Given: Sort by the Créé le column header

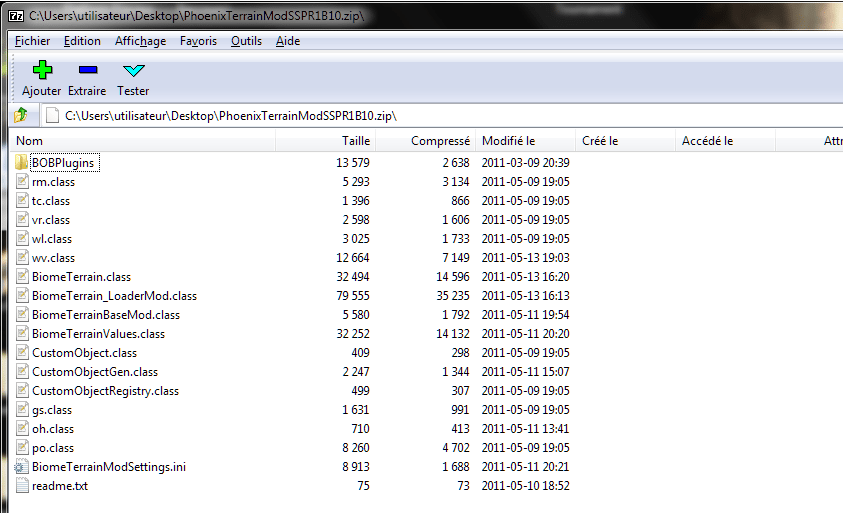Looking at the screenshot, I should (625, 141).
